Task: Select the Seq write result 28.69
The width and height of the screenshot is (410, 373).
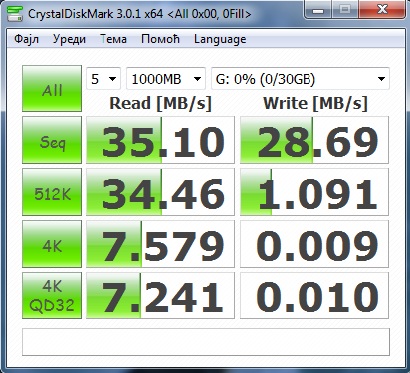Action: pyautogui.click(x=314, y=140)
